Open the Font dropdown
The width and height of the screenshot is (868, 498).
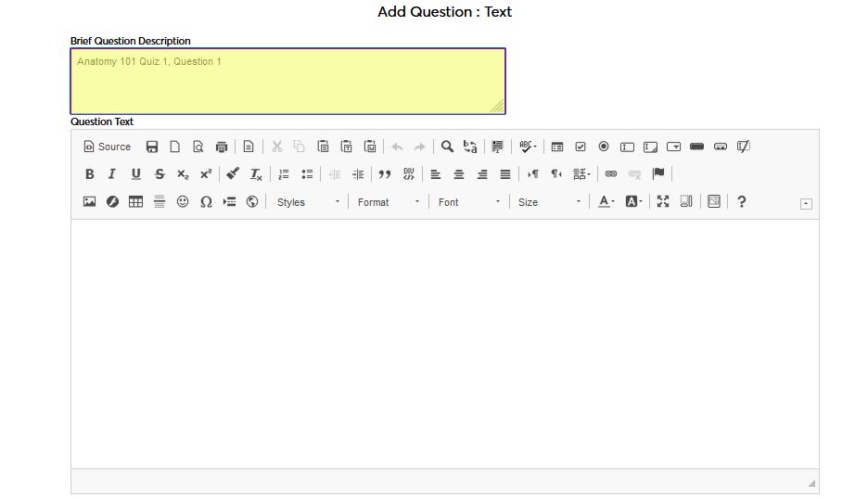coord(469,202)
